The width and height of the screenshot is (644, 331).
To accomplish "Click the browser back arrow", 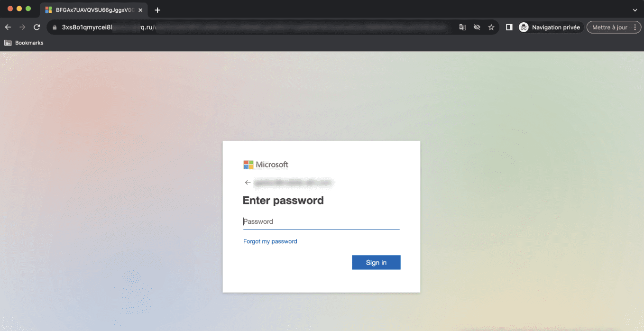I will (8, 28).
